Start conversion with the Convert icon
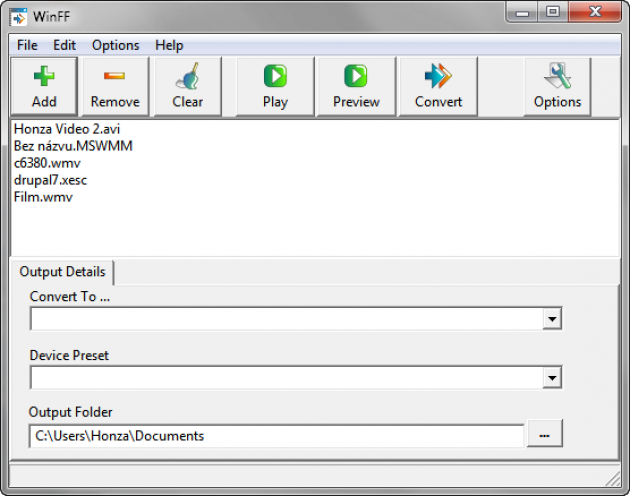 [x=438, y=86]
